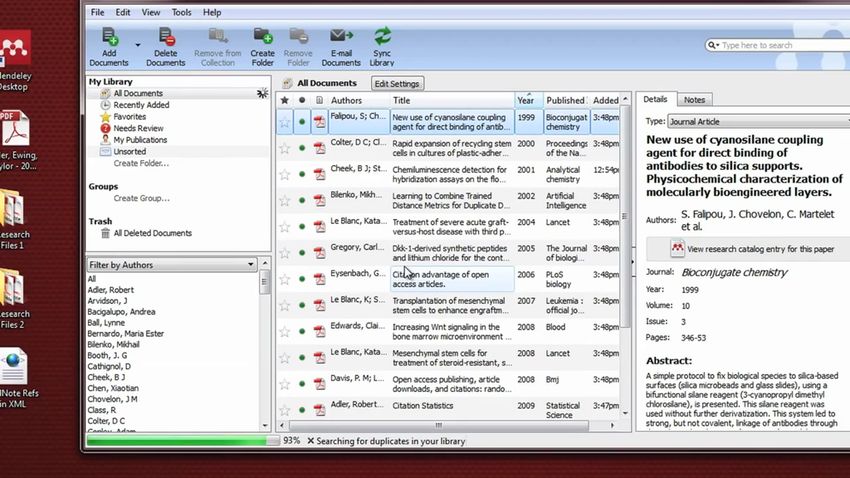Screen dimensions: 850x478
Task: Toggle favorite star for Gregory row
Action: tap(285, 253)
